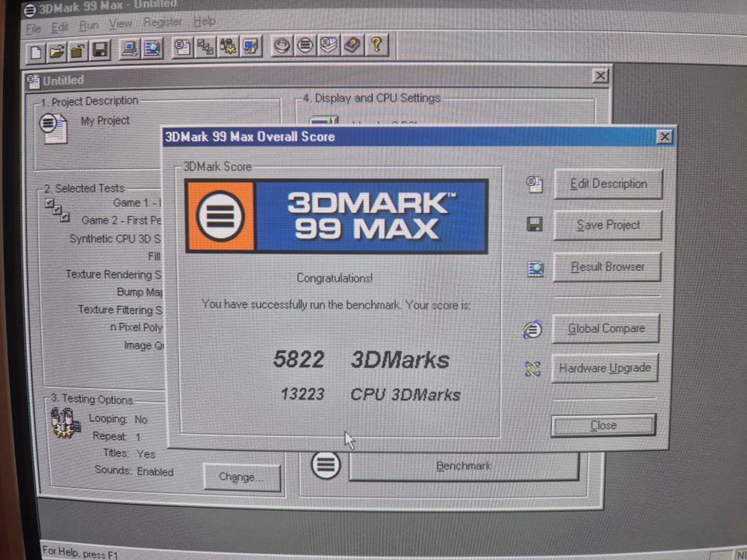Open the File menu
The height and width of the screenshot is (560, 747).
click(33, 29)
